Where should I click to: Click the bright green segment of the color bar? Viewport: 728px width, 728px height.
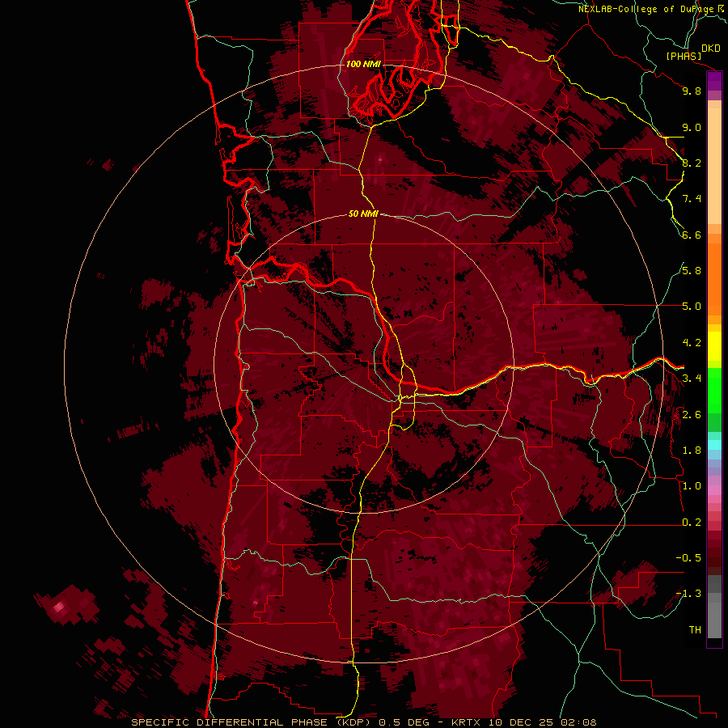pyautogui.click(x=714, y=390)
